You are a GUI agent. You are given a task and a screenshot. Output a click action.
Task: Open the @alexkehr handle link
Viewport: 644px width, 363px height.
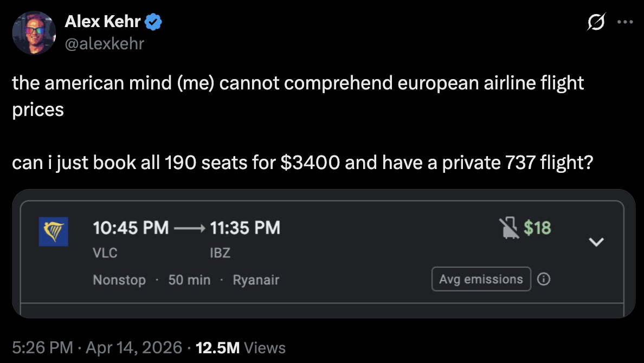(x=105, y=43)
